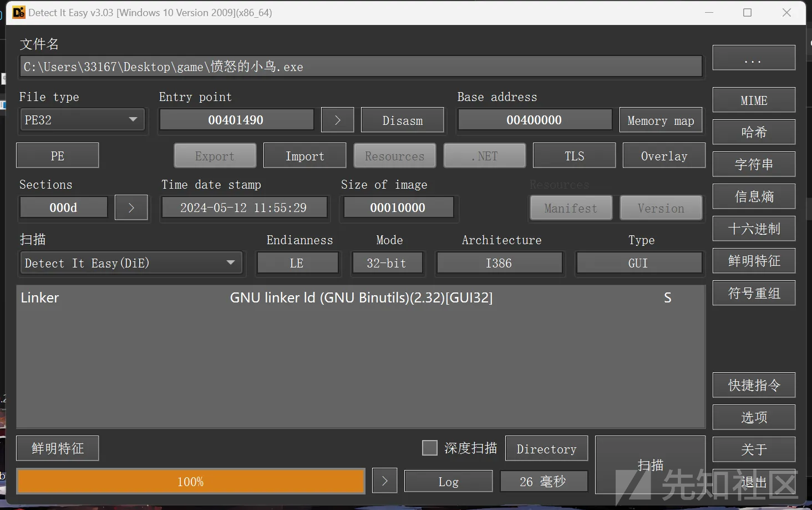Open the Memory map
Image resolution: width=812 pixels, height=510 pixels.
661,120
